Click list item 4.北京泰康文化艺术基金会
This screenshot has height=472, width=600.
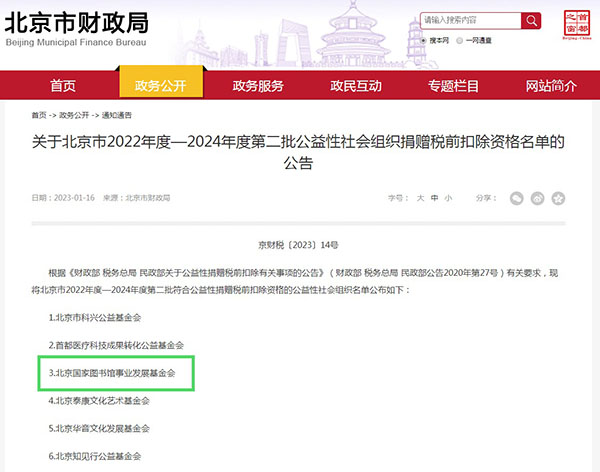tap(99, 401)
